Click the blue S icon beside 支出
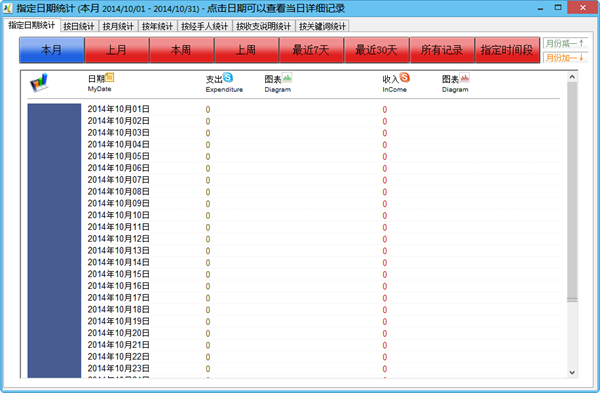This screenshot has width=600, height=393. point(228,77)
